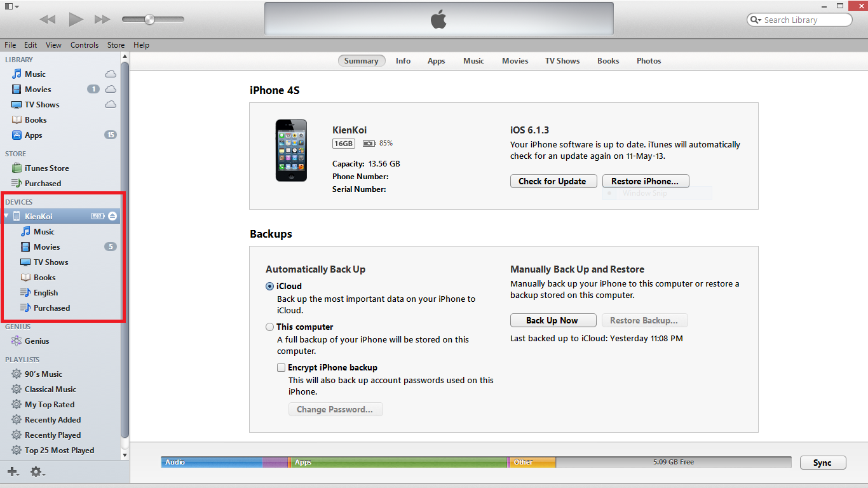Viewport: 868px width, 488px height.
Task: Open the gear settings dropdown
Action: (37, 471)
